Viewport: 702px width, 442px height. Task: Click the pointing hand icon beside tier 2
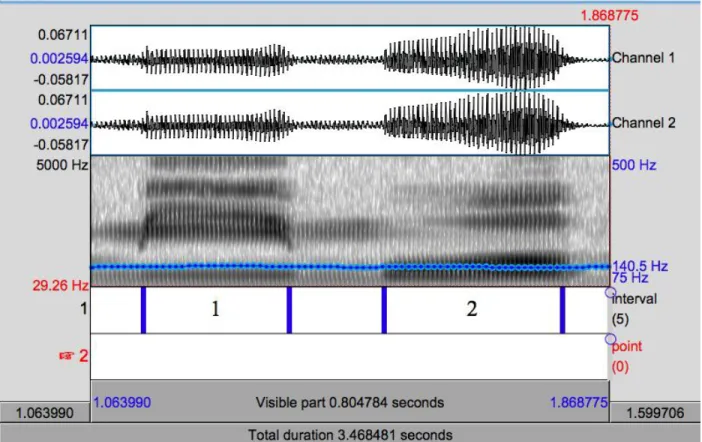66,356
